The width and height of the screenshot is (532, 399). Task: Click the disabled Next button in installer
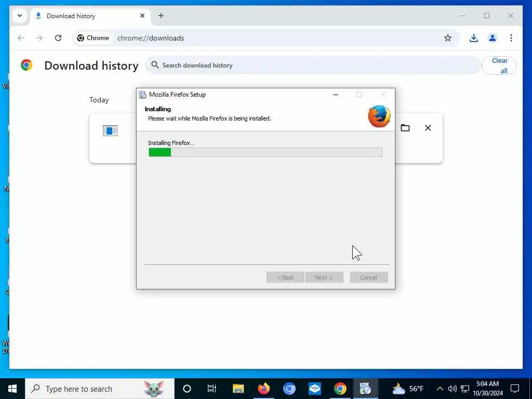[x=324, y=277]
